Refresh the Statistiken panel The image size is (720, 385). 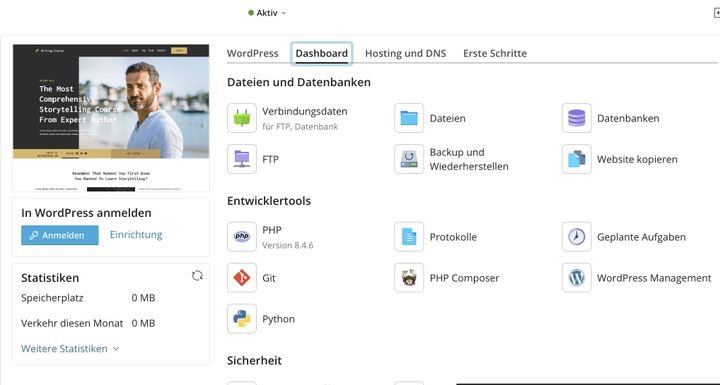click(x=197, y=276)
